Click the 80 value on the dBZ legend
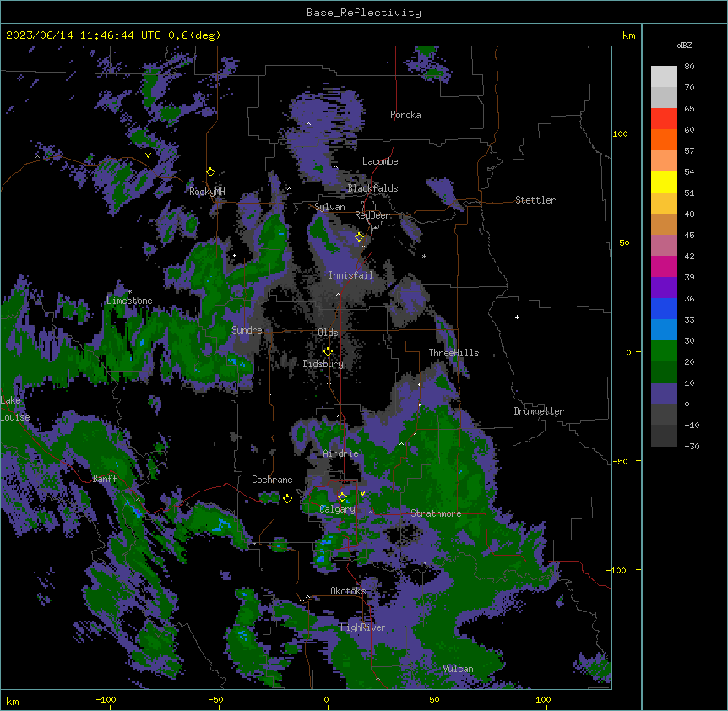Image resolution: width=728 pixels, height=711 pixels. [689, 67]
